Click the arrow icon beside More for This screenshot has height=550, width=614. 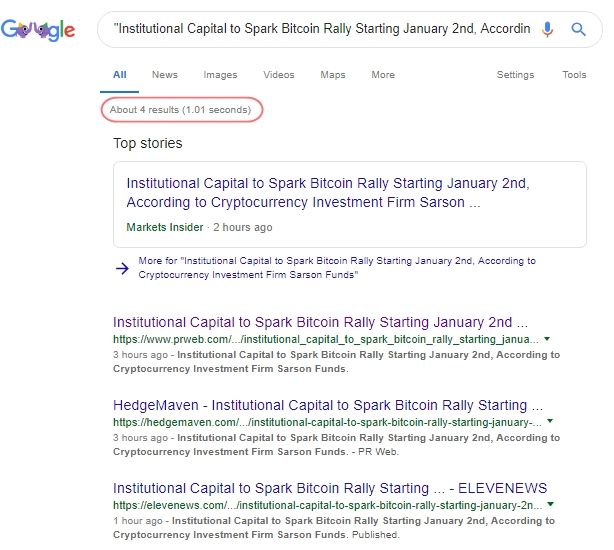click(x=122, y=267)
